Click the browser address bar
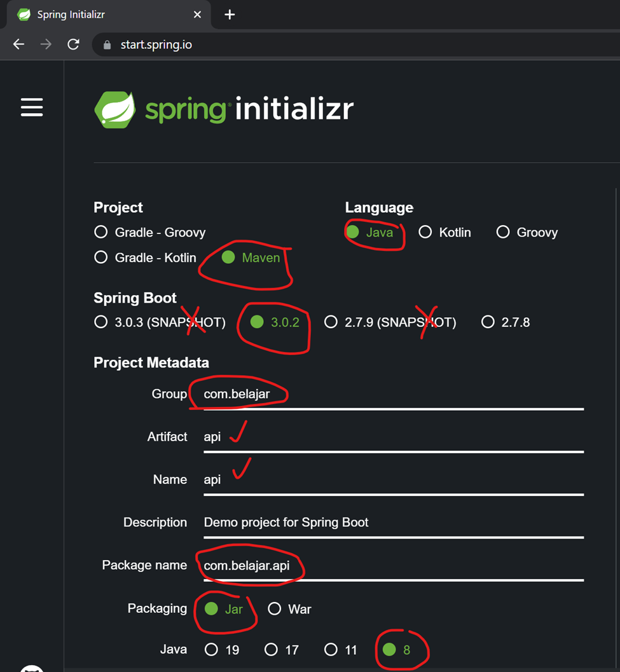The image size is (620, 672). pyautogui.click(x=254, y=45)
